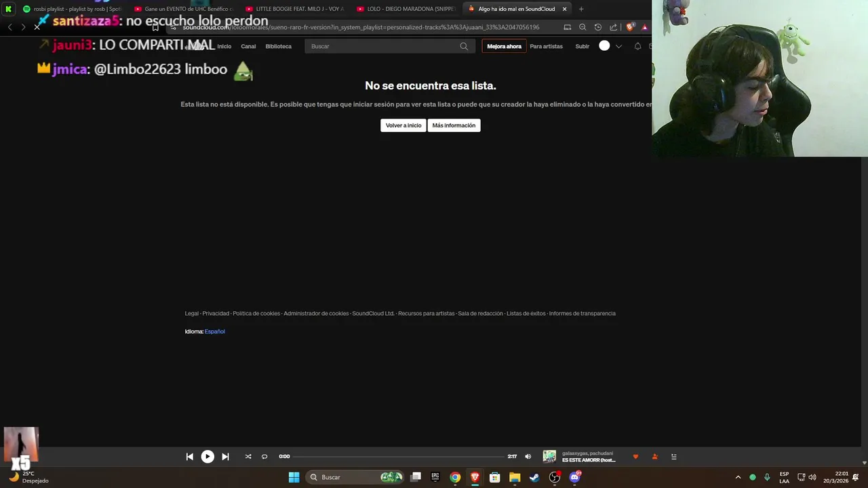Open Informes de transparencia footer link
Image resolution: width=868 pixels, height=488 pixels.
(583, 313)
